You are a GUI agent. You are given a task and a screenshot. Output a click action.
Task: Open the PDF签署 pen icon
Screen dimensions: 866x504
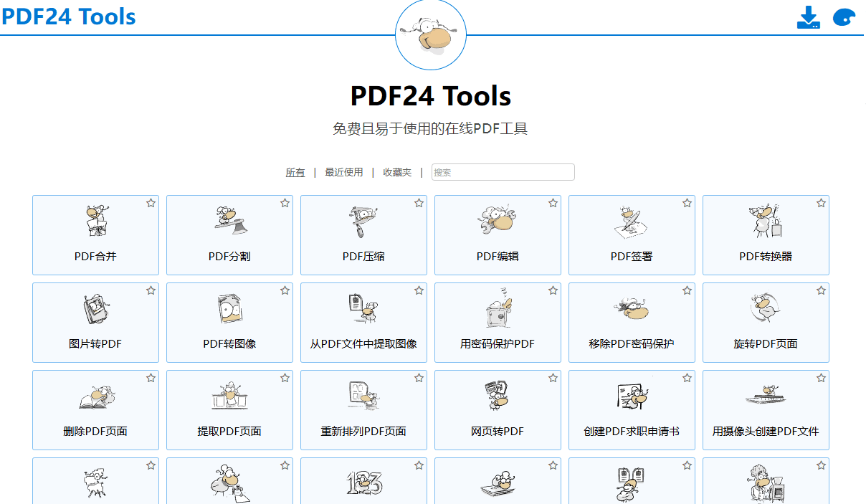[x=632, y=221]
